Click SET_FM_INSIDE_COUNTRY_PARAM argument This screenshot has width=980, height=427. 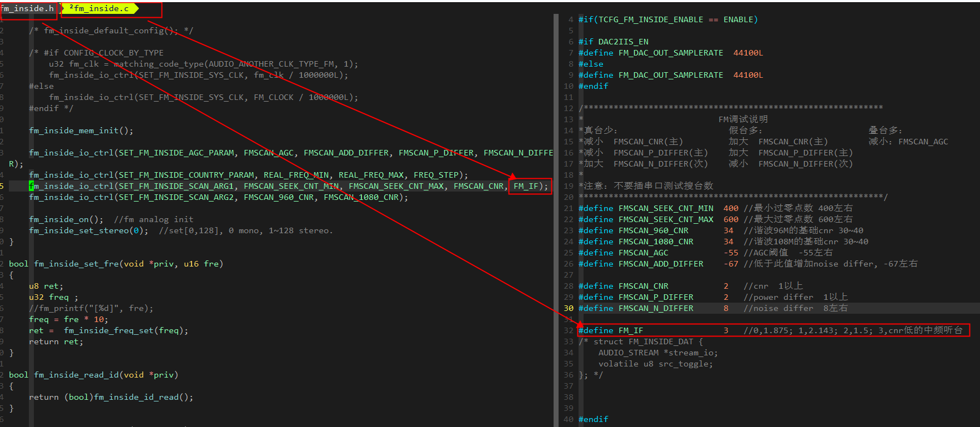point(186,175)
